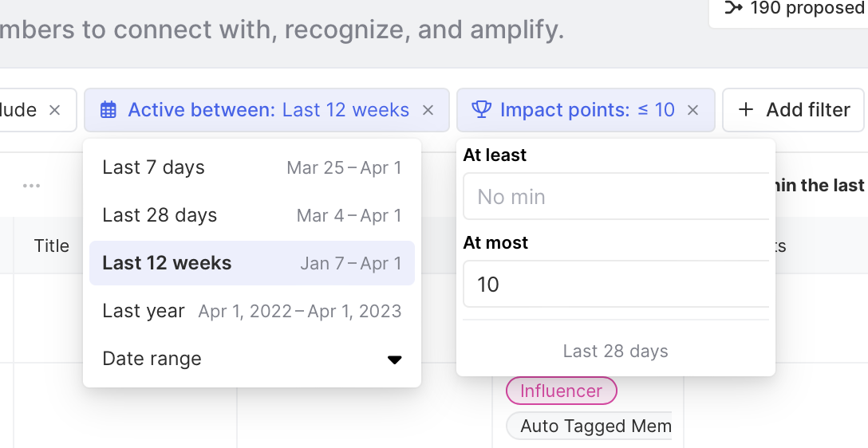Click the Title column header
868x448 pixels.
tap(52, 246)
